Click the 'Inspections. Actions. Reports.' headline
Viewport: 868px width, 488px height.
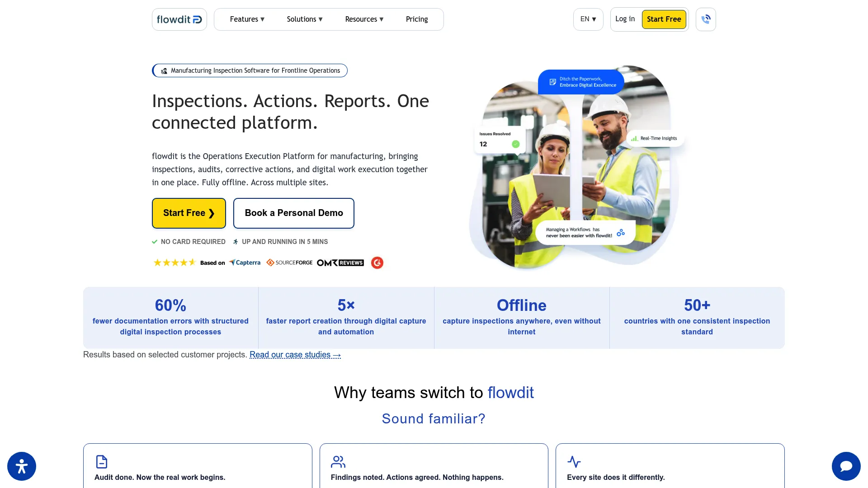290,112
